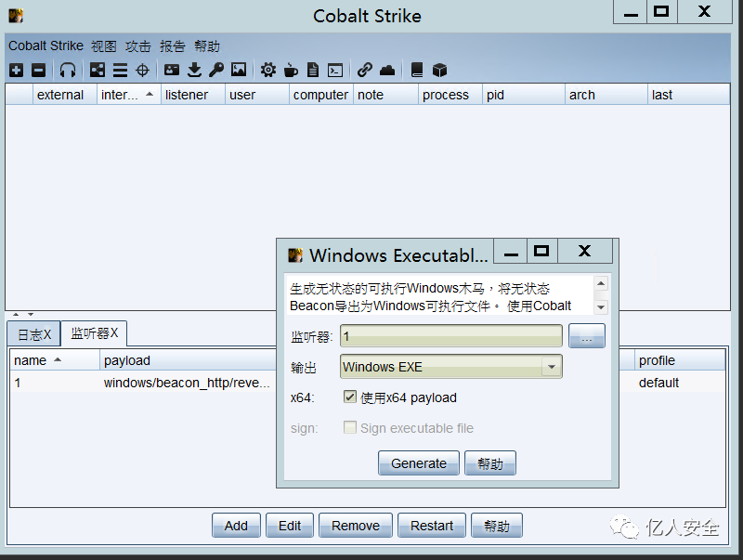
Task: Click the process column header
Action: pos(450,95)
